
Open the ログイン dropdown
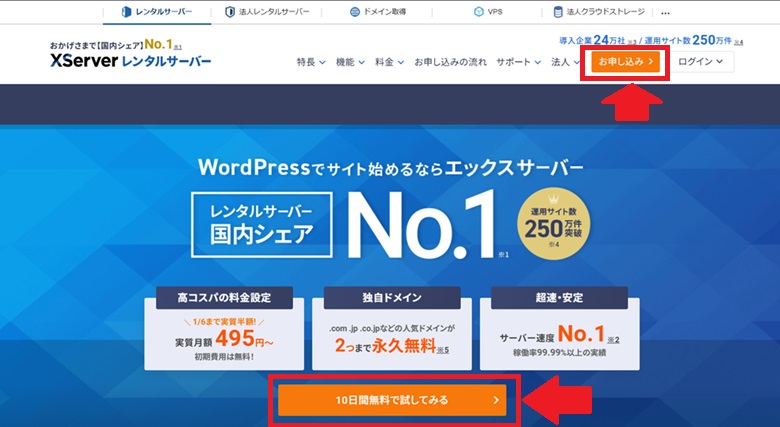[700, 62]
